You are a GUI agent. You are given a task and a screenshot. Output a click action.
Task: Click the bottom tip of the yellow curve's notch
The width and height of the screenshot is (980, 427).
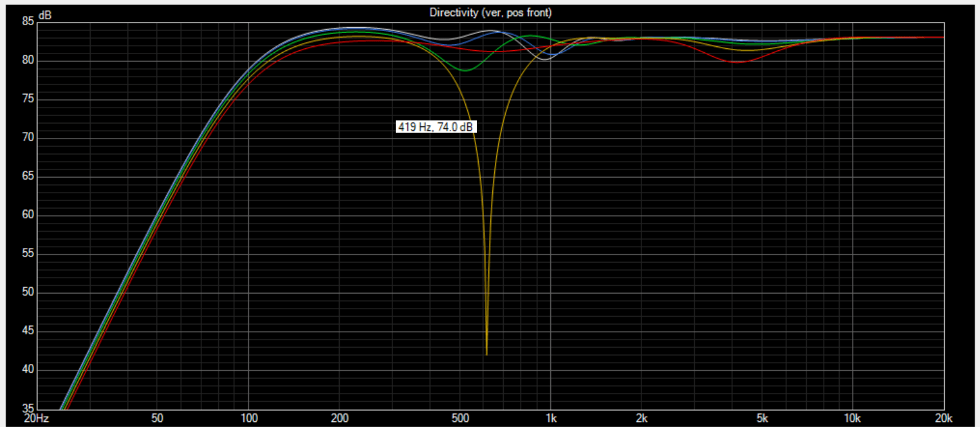tap(486, 354)
